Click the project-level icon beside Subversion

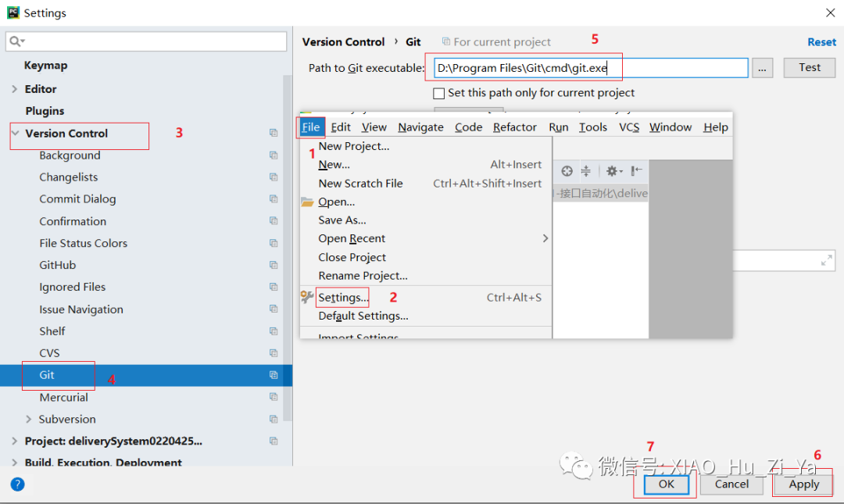[x=274, y=419]
